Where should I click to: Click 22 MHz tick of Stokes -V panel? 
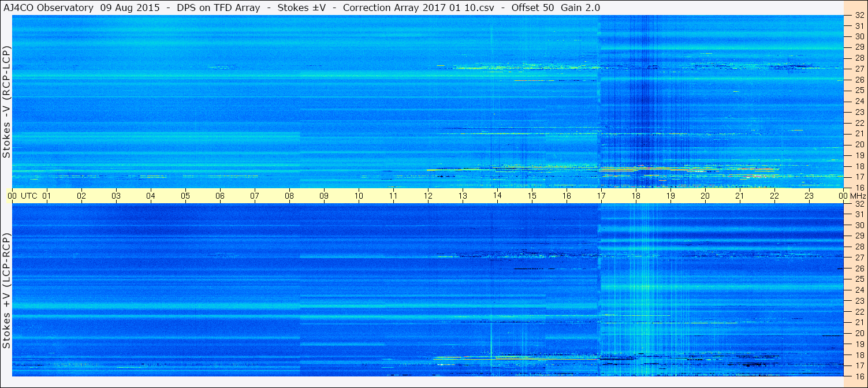pos(859,122)
